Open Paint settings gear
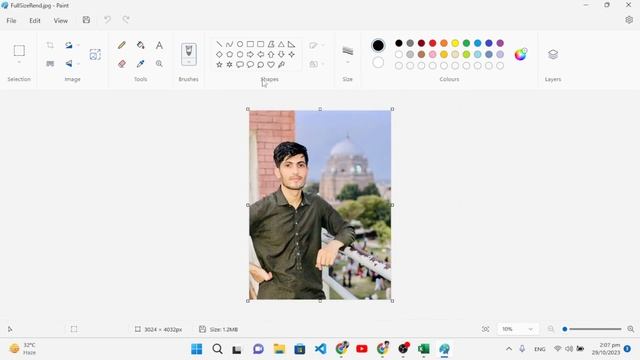Screen dimensions: 640x360 click(629, 20)
